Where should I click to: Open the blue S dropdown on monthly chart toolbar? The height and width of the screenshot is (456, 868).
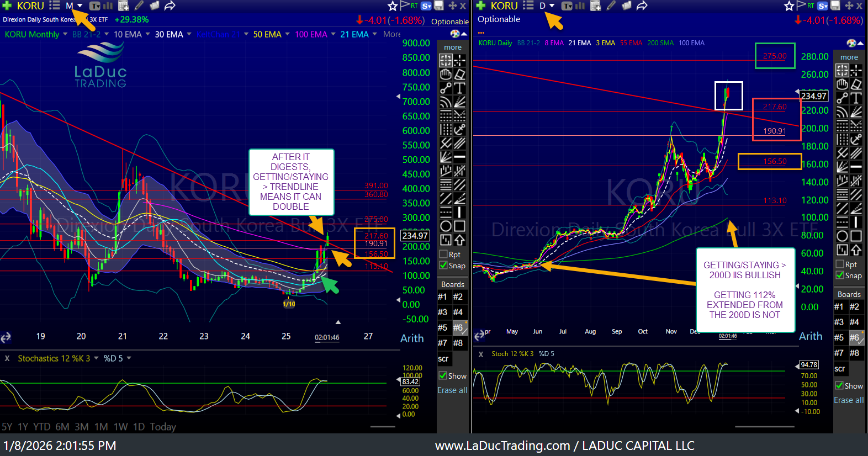tap(426, 6)
